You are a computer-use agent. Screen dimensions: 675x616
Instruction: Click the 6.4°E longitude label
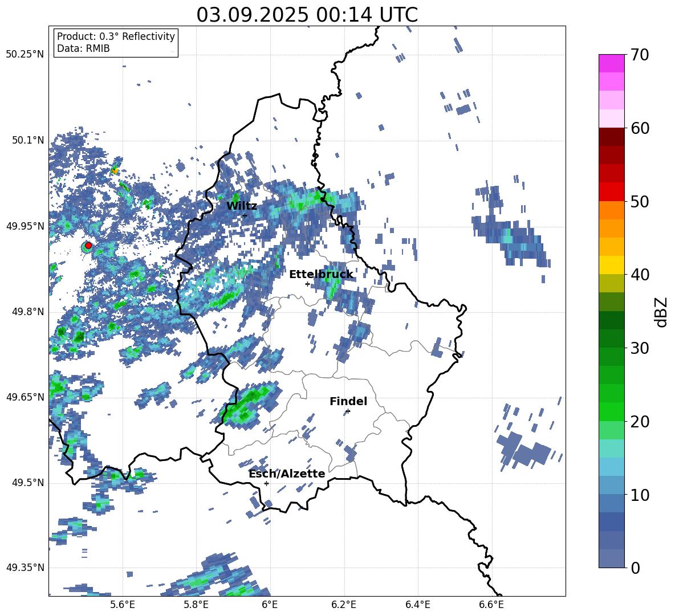pyautogui.click(x=417, y=605)
